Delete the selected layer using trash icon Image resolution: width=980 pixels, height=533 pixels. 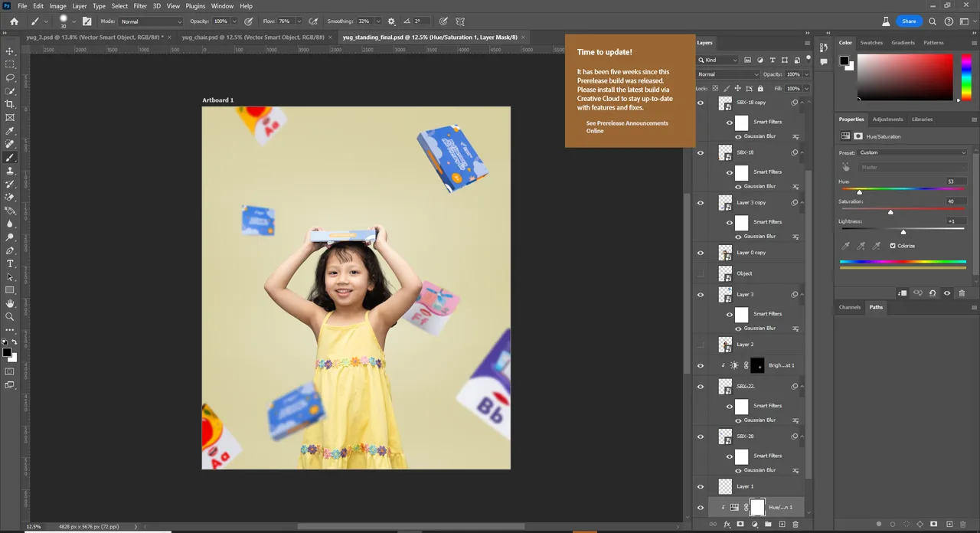pyautogui.click(x=795, y=525)
